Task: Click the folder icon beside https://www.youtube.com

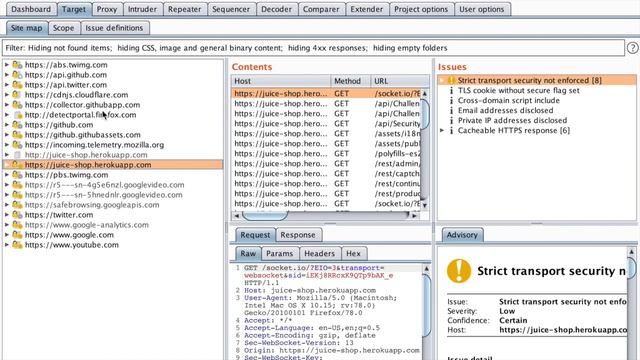Action: click(x=17, y=245)
